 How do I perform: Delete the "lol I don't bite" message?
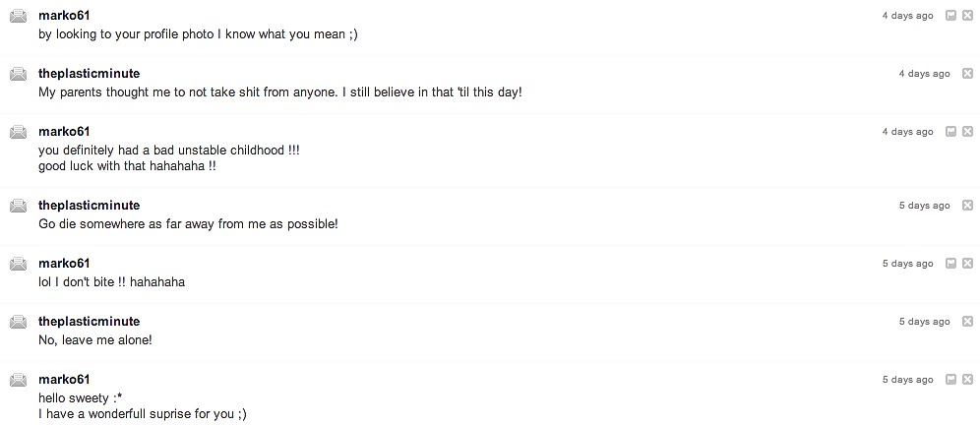click(x=967, y=264)
